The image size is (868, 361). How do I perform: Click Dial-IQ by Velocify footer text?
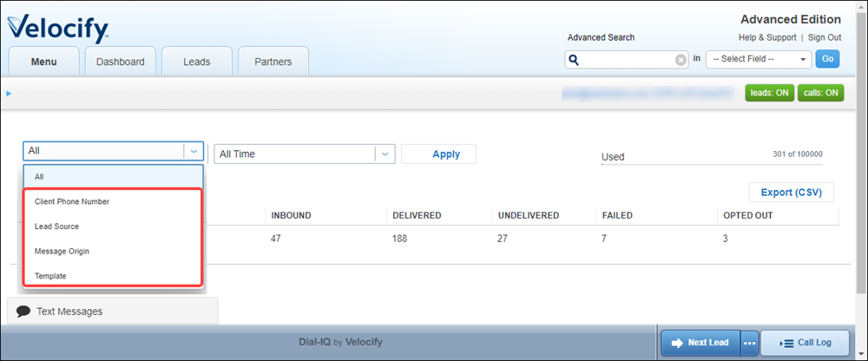(x=340, y=342)
